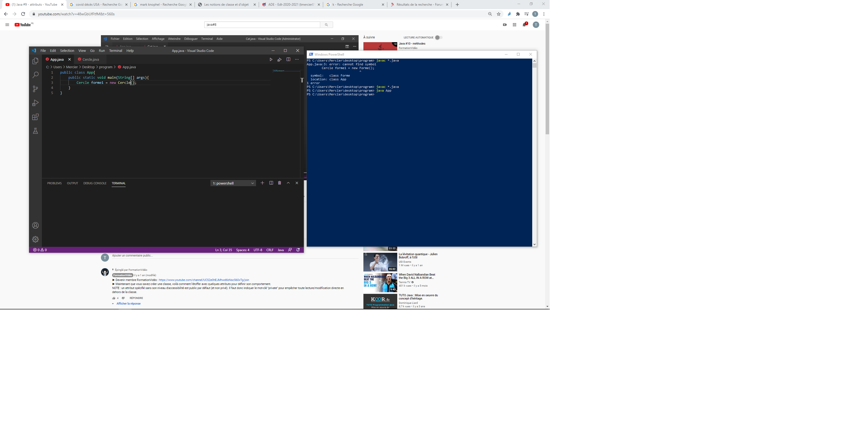Viewport: 868px width, 426px height.
Task: Maximize terminal panel with the chevron up
Action: click(288, 183)
